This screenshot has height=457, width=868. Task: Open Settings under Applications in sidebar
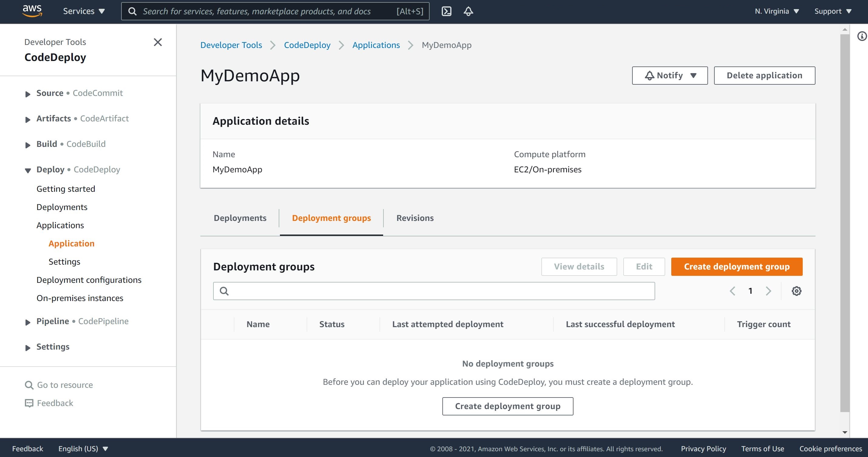64,262
